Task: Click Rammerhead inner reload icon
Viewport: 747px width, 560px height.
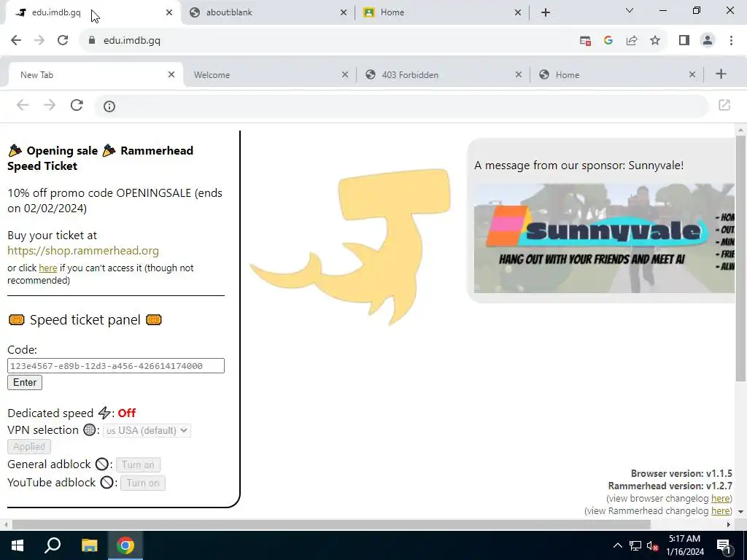Action: point(77,105)
